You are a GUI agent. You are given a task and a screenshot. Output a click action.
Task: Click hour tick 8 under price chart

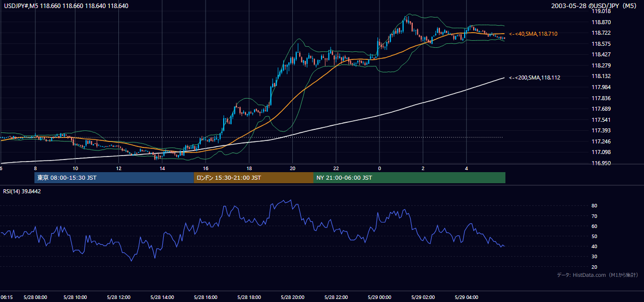(35, 169)
